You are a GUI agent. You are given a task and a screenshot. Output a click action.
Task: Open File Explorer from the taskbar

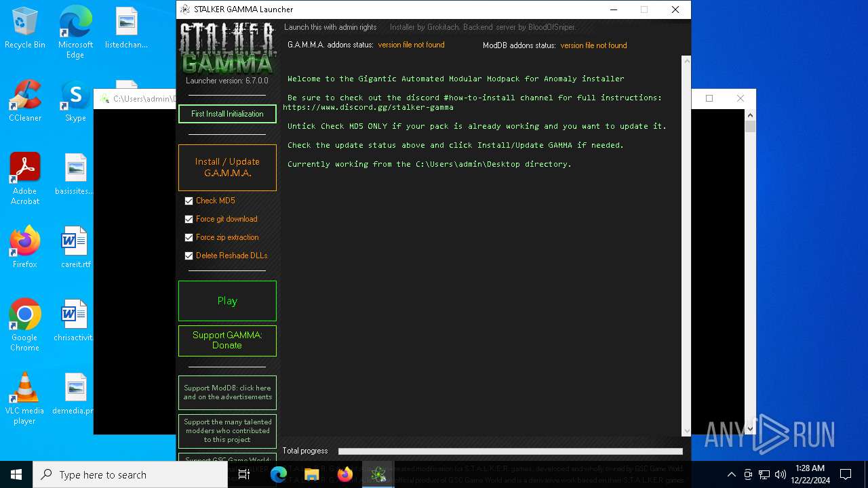tap(311, 474)
